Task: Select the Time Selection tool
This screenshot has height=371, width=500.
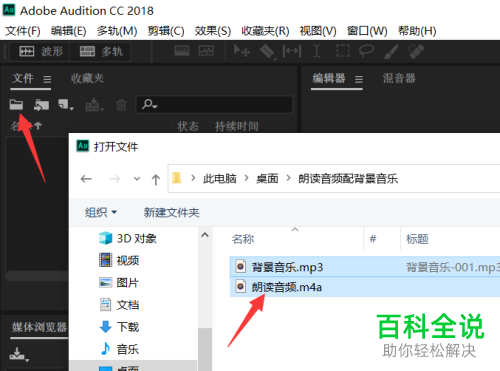Action: pyautogui.click(x=317, y=51)
